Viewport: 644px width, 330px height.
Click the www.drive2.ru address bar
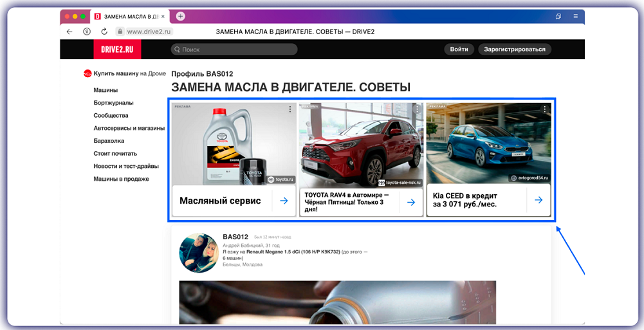click(x=149, y=32)
